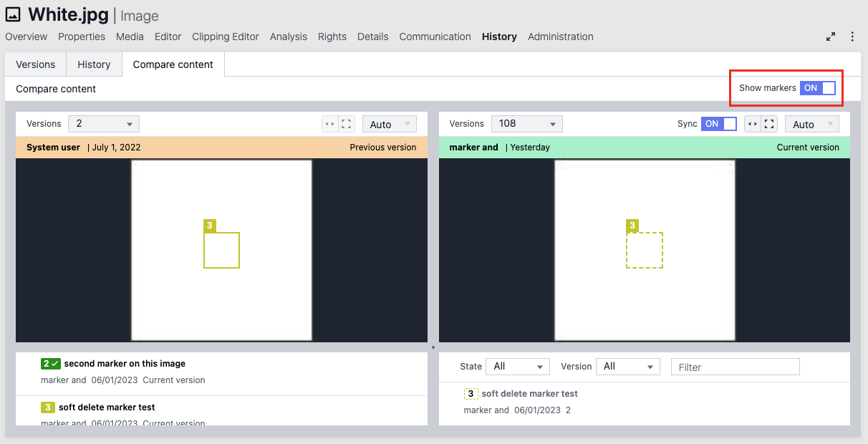The height and width of the screenshot is (444, 868).
Task: Select the dashed marker 3 on the right image
Action: 644,250
